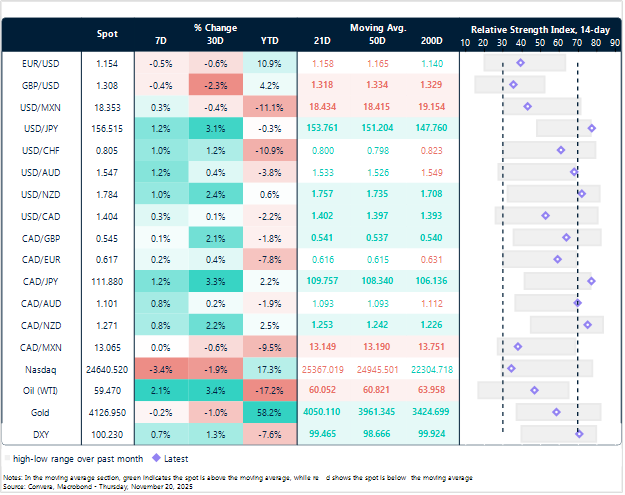This screenshot has height=495, width=625.
Task: Click the USD/JPY 30D change 3.1% cell
Action: tap(216, 128)
